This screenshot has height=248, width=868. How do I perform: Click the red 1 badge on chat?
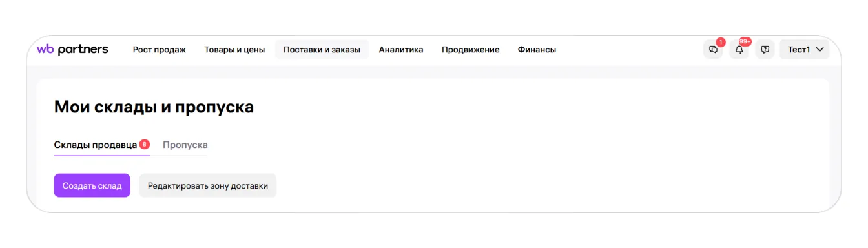tap(720, 42)
